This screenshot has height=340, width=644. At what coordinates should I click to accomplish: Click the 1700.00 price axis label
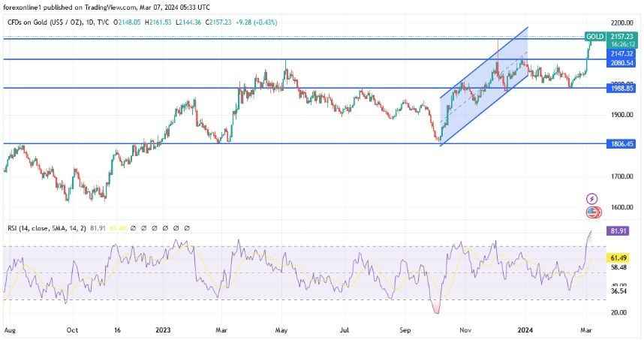tap(621, 176)
